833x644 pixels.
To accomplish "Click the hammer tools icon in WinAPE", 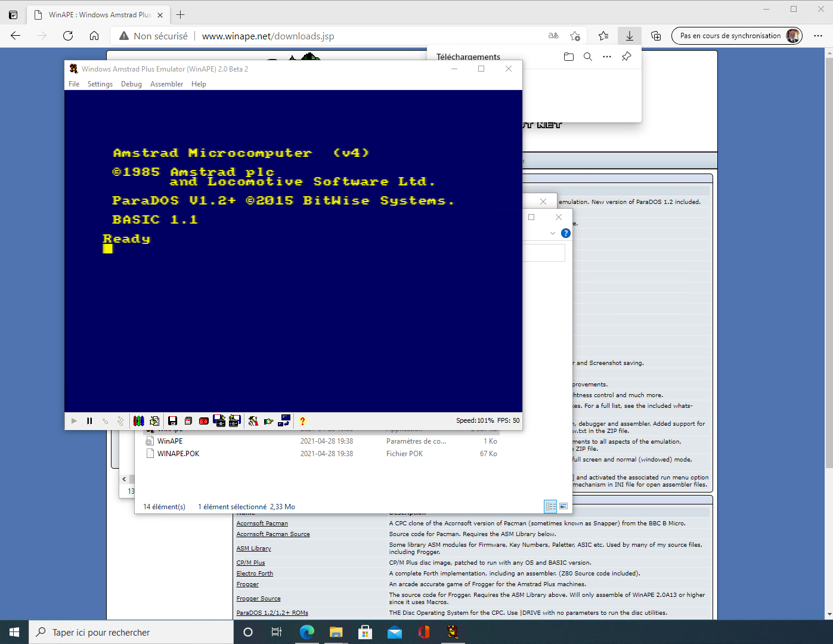I will point(253,421).
